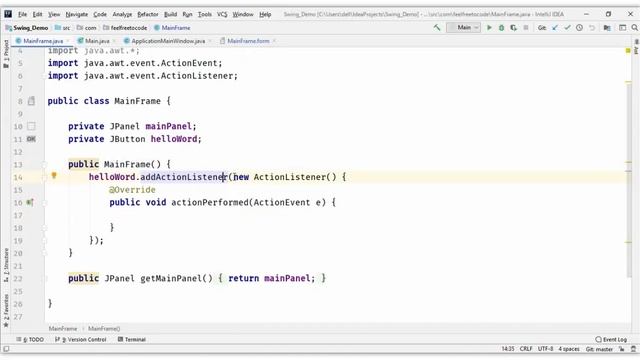Open the Event Log
This screenshot has height=360, width=640.
click(611, 339)
